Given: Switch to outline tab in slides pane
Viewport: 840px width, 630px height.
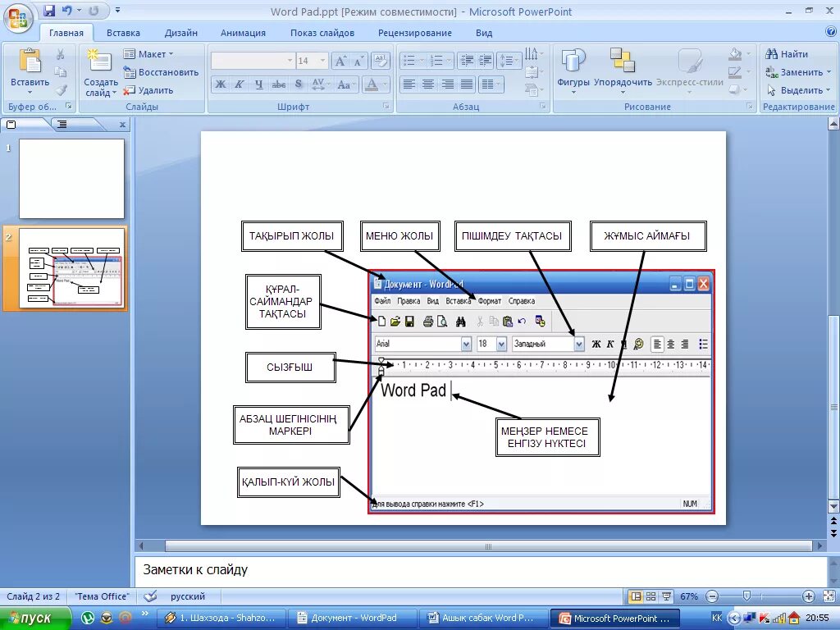Looking at the screenshot, I should pos(63,125).
